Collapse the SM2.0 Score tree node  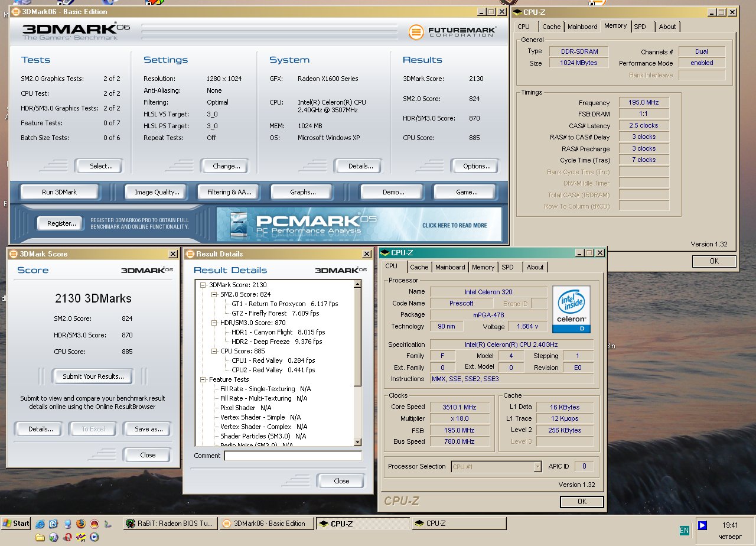point(214,294)
